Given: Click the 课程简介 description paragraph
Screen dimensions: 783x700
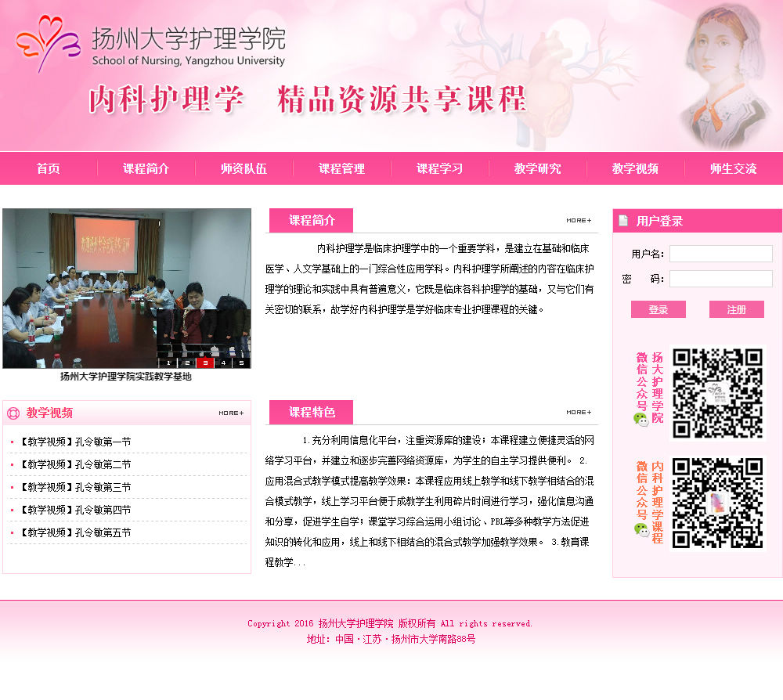Looking at the screenshot, I should (x=429, y=279).
